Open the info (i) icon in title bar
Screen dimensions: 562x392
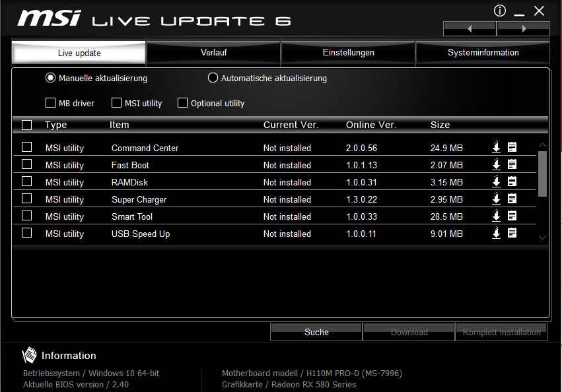[500, 11]
